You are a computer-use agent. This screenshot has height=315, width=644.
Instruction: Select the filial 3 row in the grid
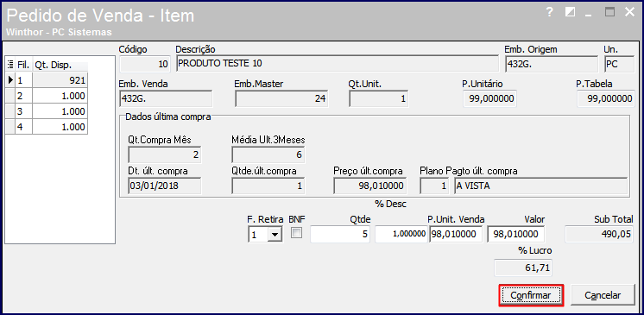click(x=47, y=111)
